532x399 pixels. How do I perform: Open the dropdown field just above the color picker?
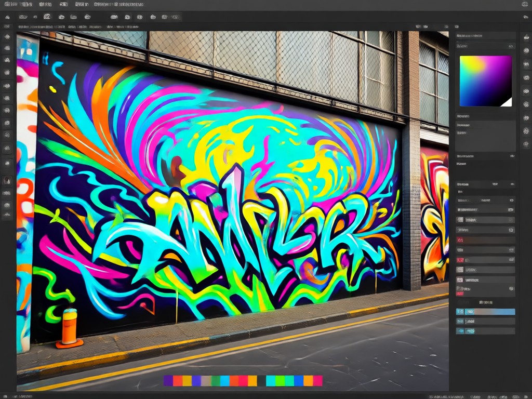(x=485, y=46)
